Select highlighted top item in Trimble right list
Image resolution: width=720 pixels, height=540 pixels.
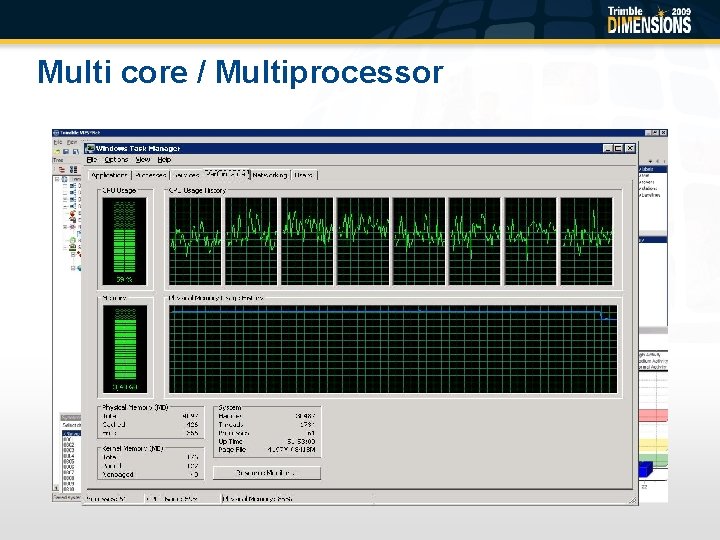click(652, 169)
